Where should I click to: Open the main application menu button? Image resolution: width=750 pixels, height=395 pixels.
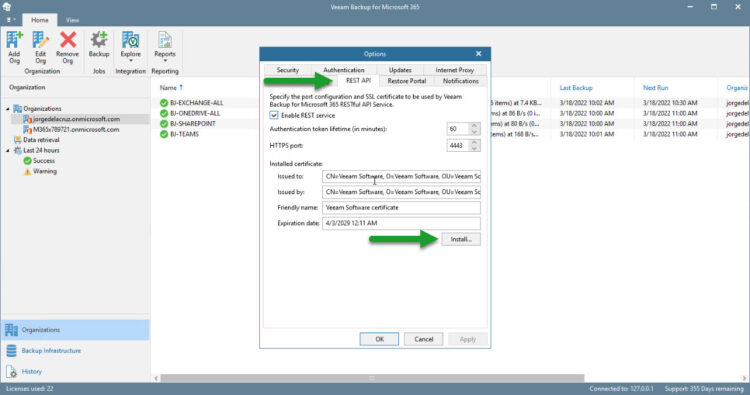[x=11, y=20]
